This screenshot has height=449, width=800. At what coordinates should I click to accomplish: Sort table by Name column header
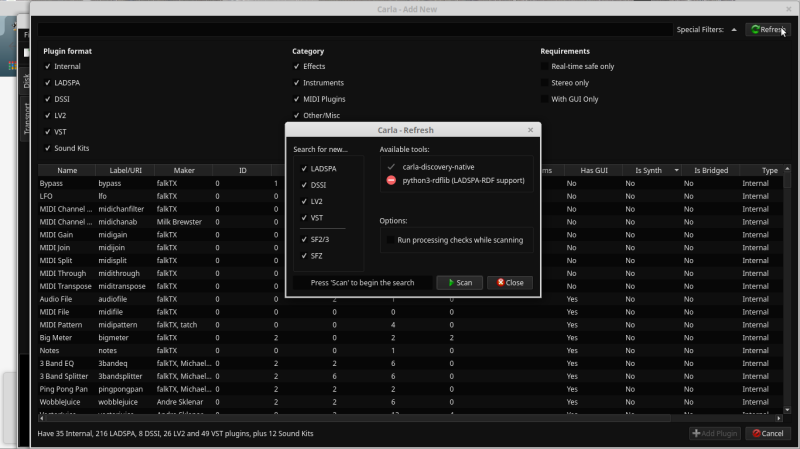[67, 170]
